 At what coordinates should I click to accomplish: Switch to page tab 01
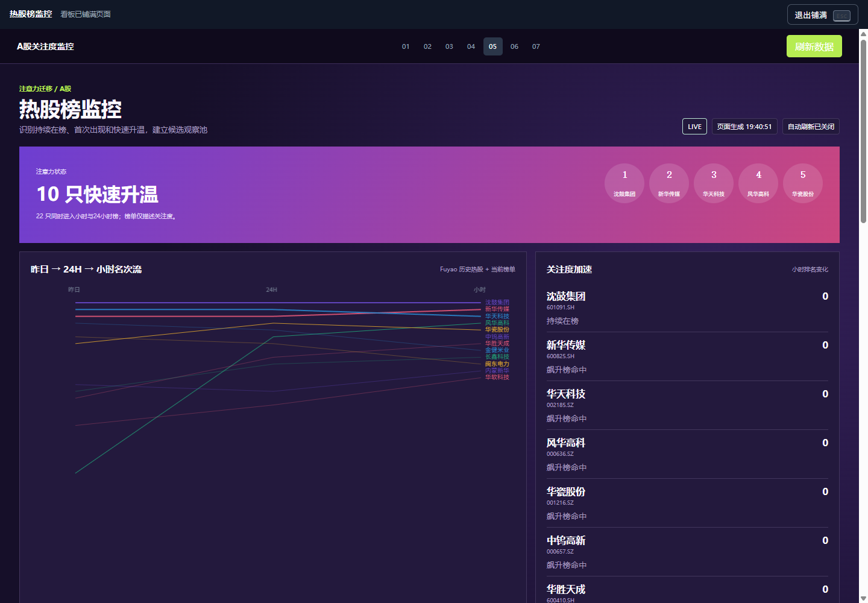click(x=406, y=46)
